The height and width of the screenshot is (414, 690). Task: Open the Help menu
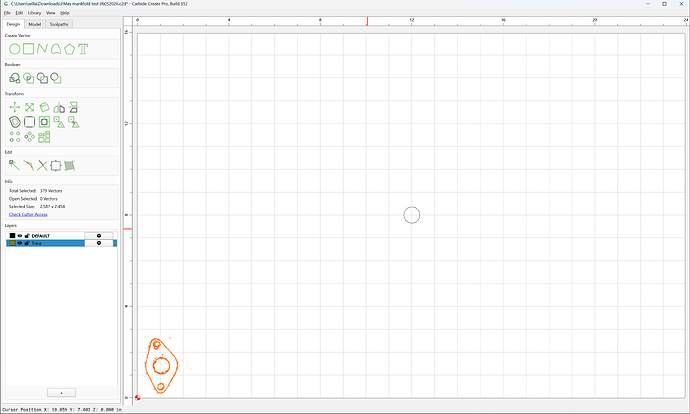(65, 13)
